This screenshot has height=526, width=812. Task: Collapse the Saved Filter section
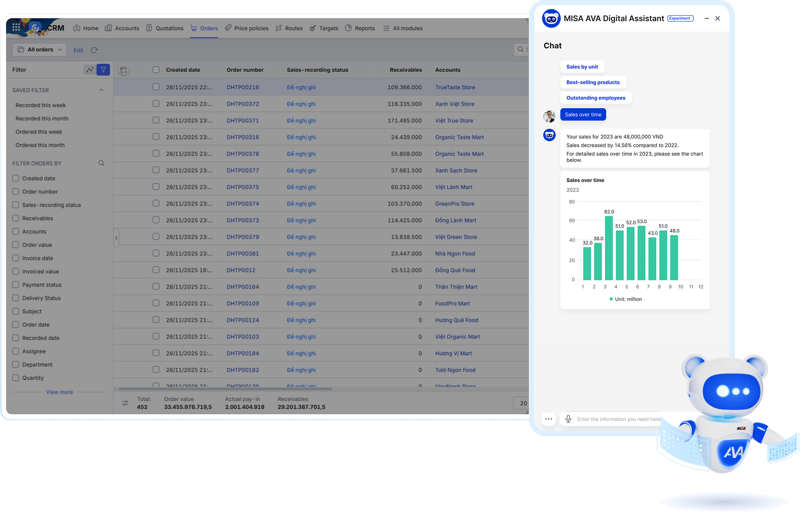[101, 90]
